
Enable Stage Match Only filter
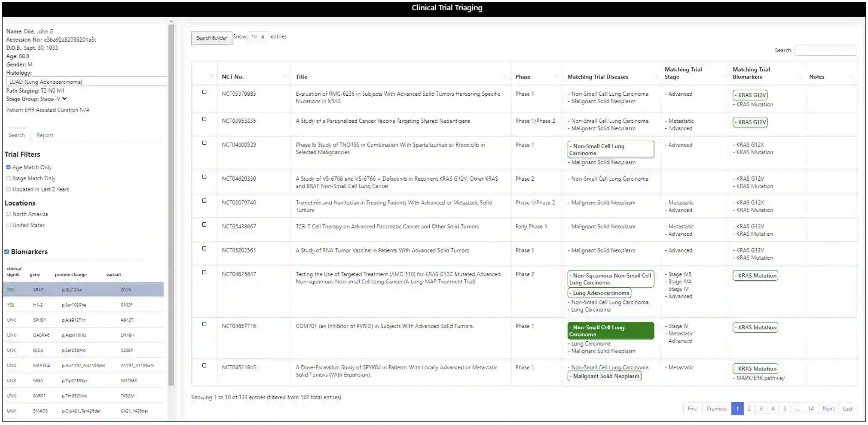tap(9, 178)
